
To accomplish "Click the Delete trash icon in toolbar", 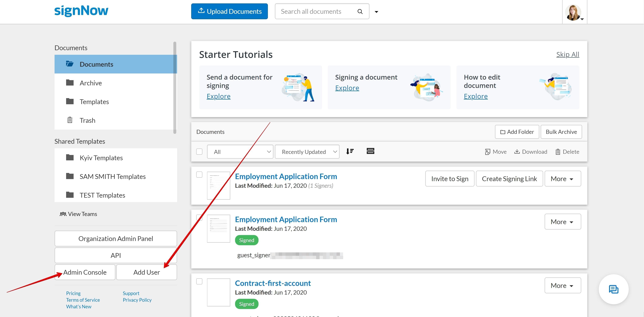I will (x=558, y=152).
